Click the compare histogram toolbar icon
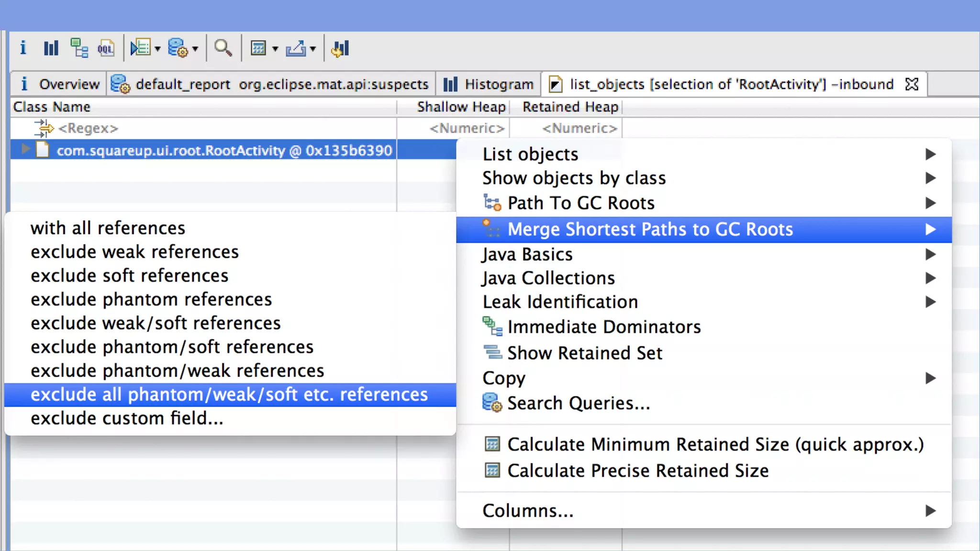The image size is (980, 551). (340, 48)
